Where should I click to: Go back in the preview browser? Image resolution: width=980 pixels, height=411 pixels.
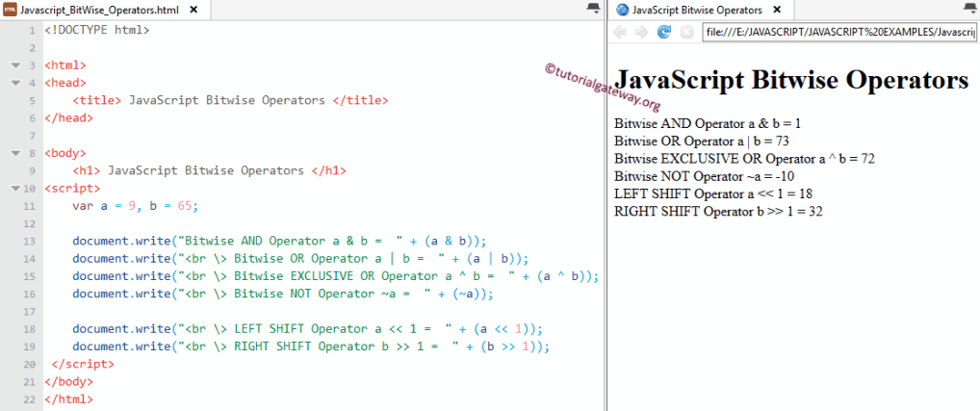click(x=619, y=32)
